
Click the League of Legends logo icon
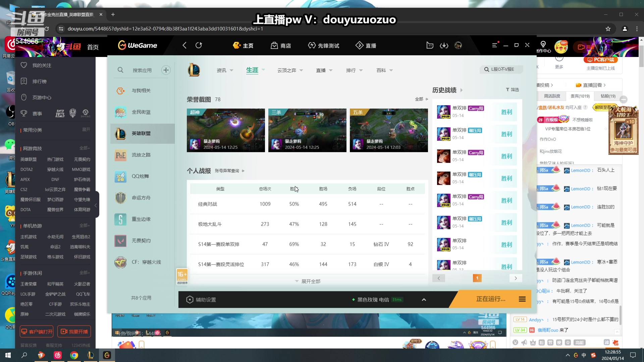194,70
